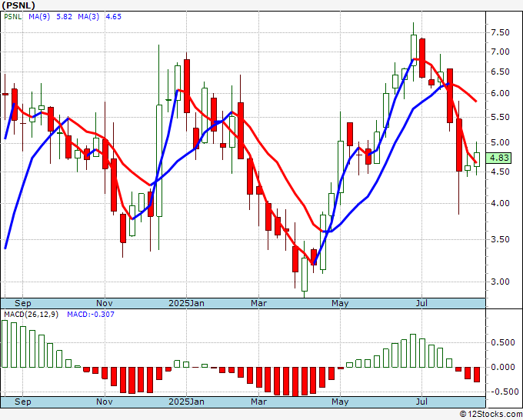
Task: Click the 4.00 price axis label
Action: click(x=500, y=204)
